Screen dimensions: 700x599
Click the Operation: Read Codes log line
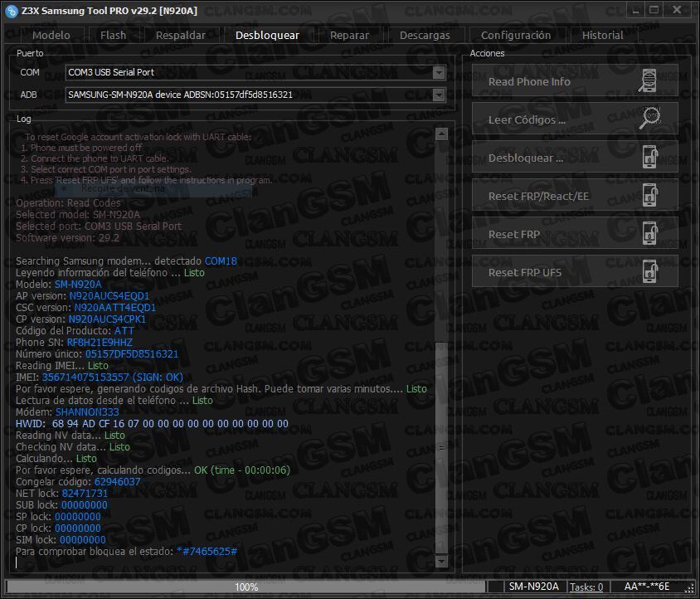[68, 202]
